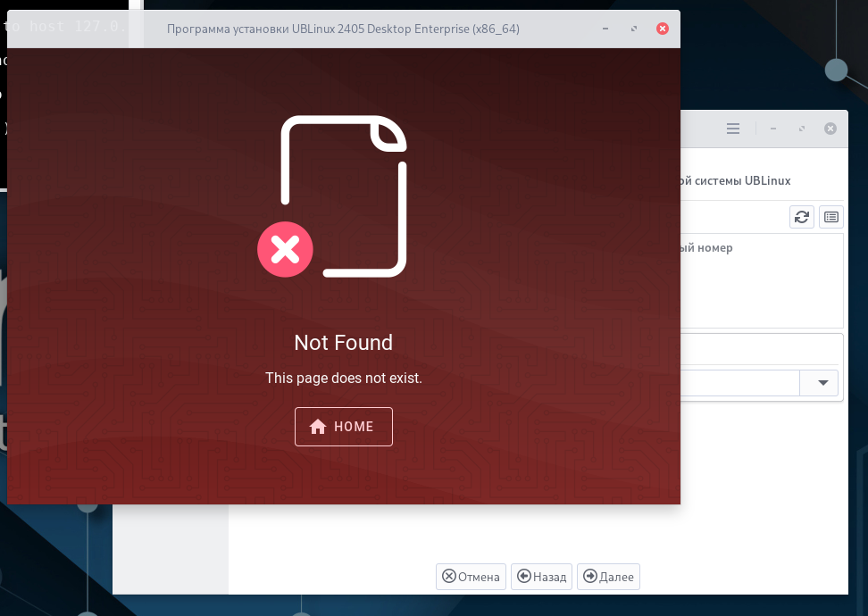This screenshot has height=616, width=868.
Task: Click the Отмена cancel button
Action: point(471,577)
